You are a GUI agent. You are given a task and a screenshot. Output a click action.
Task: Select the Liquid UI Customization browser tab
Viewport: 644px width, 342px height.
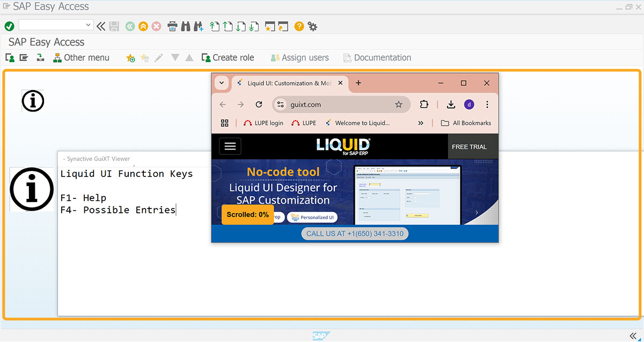coord(289,83)
